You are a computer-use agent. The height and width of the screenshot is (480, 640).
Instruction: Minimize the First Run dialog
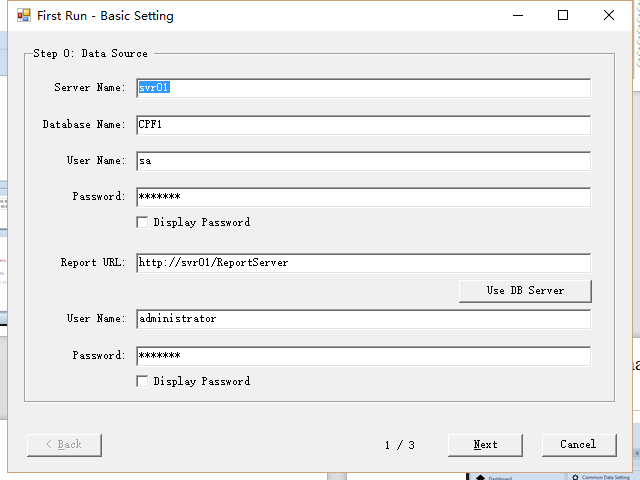coord(518,16)
